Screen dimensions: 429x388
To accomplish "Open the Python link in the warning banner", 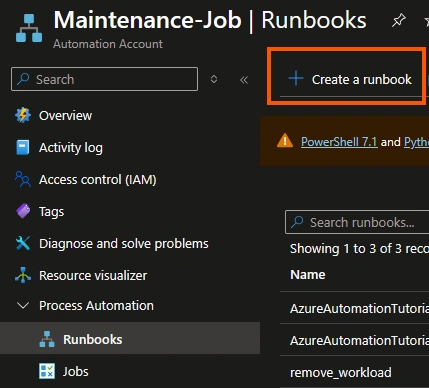I will 416,142.
